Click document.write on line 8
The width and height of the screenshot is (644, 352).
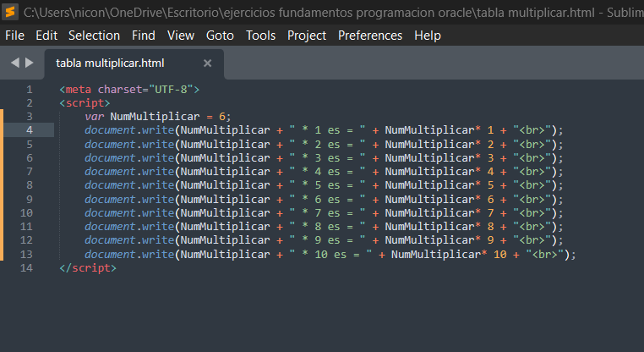coord(129,185)
